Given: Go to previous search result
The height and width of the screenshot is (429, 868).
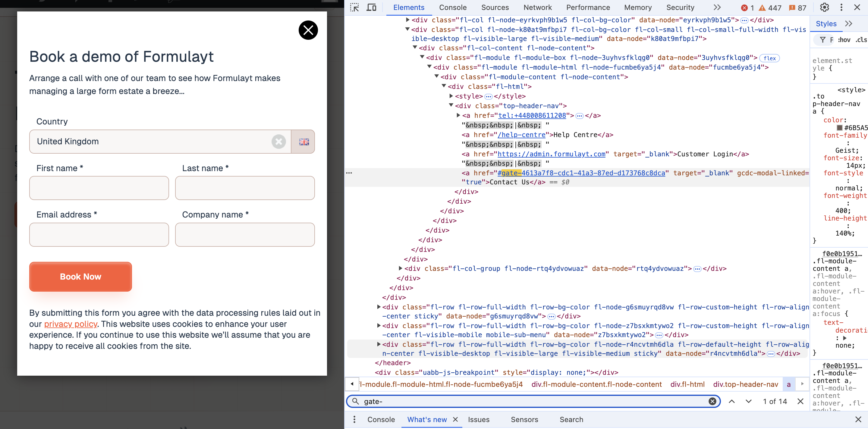Looking at the screenshot, I should 732,401.
